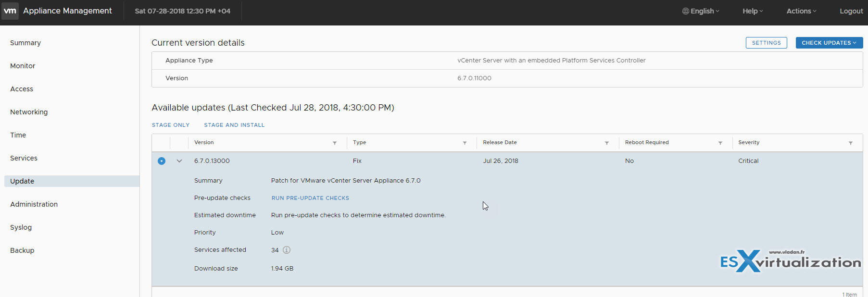
Task: Filter the Reboot Required column
Action: click(720, 143)
